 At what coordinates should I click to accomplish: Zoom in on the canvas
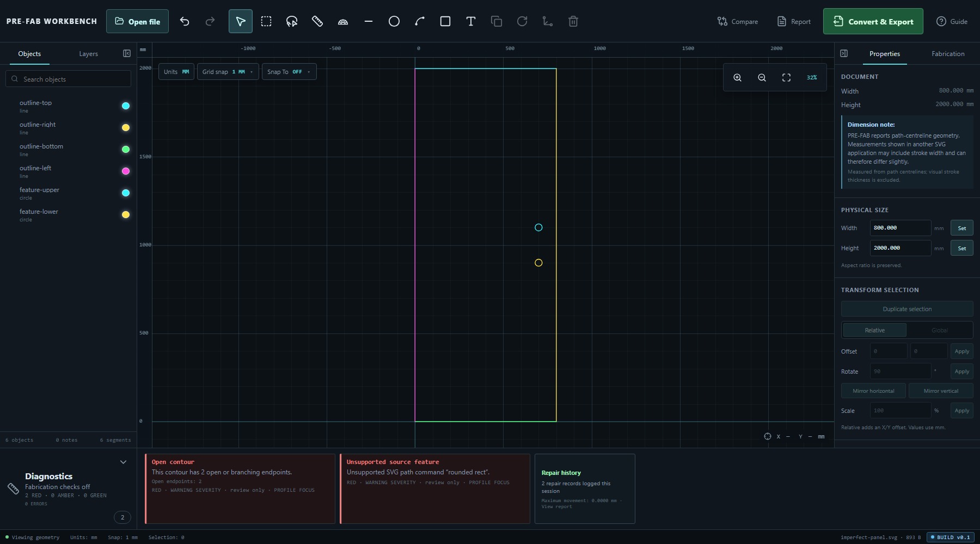click(738, 78)
